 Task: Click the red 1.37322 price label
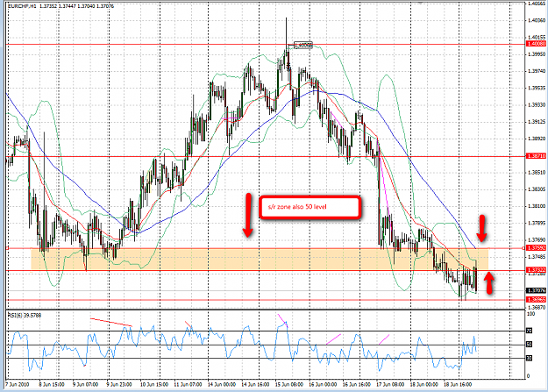[x=536, y=270]
